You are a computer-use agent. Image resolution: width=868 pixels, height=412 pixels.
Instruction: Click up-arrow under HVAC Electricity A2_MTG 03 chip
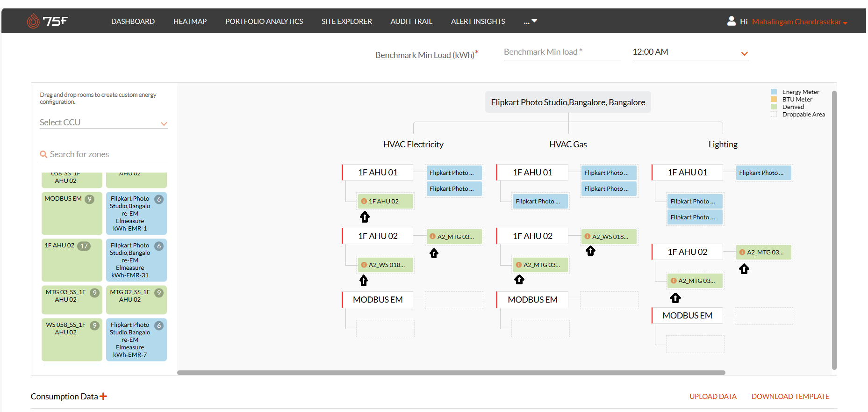click(x=434, y=253)
